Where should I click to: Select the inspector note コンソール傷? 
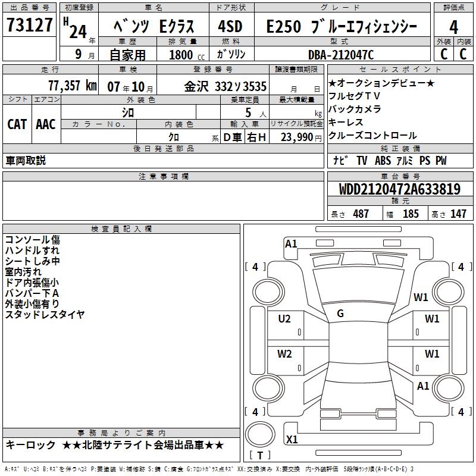[33, 240]
